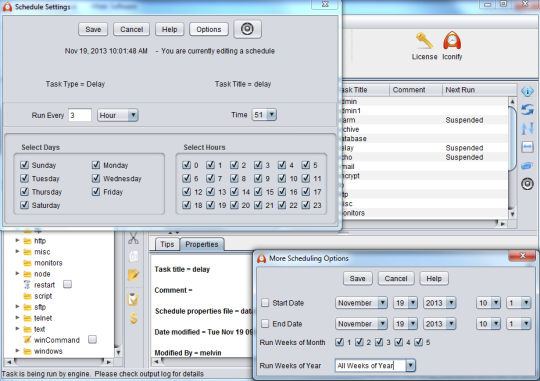The height and width of the screenshot is (381, 540).
Task: Enable the Start Date checkbox
Action: click(x=265, y=303)
